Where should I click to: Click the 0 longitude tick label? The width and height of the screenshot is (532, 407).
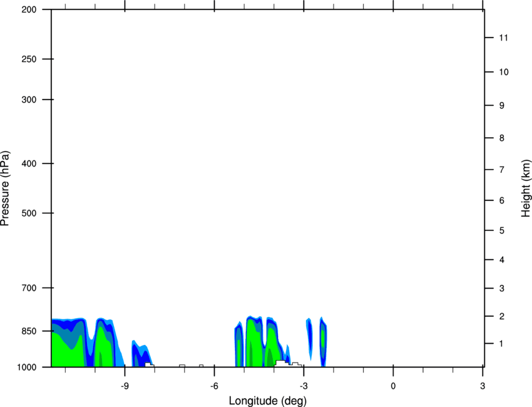pos(393,386)
